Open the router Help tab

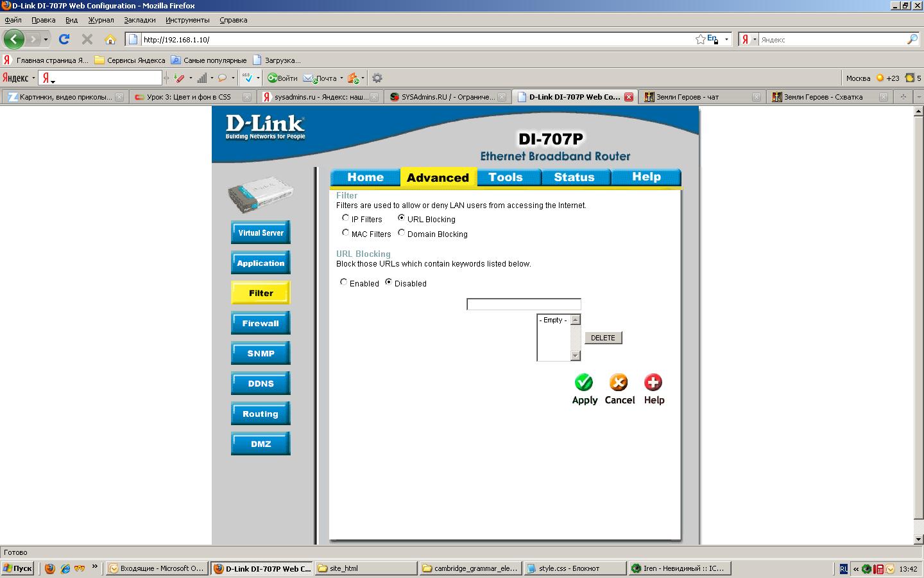tap(646, 177)
